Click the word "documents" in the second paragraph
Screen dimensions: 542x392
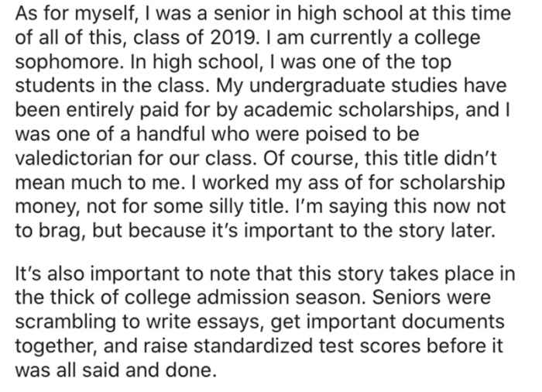453,322
